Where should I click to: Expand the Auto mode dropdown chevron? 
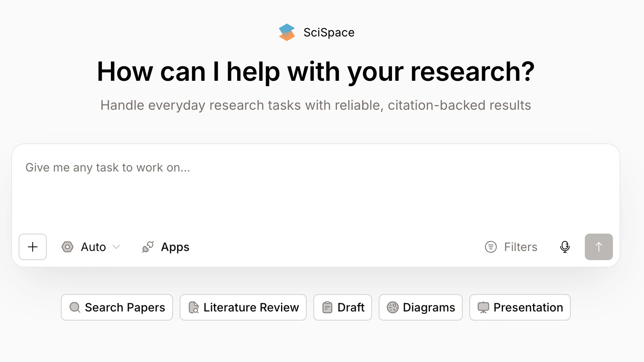pos(116,247)
